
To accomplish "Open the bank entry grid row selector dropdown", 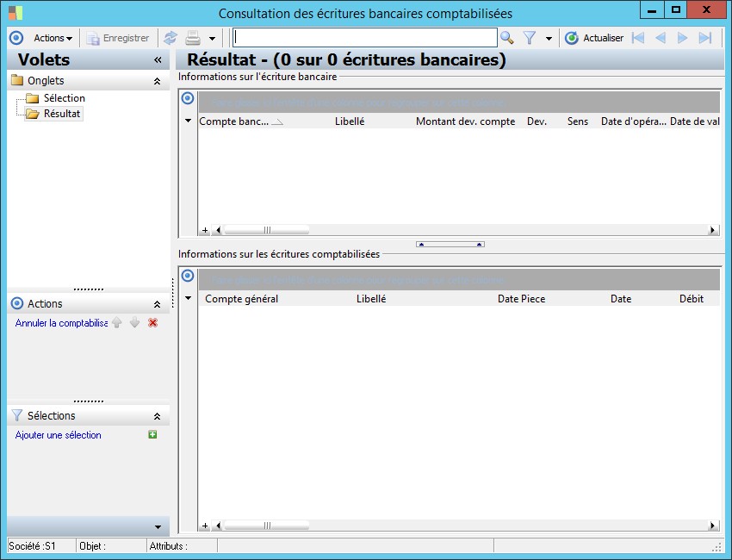I will coord(188,121).
